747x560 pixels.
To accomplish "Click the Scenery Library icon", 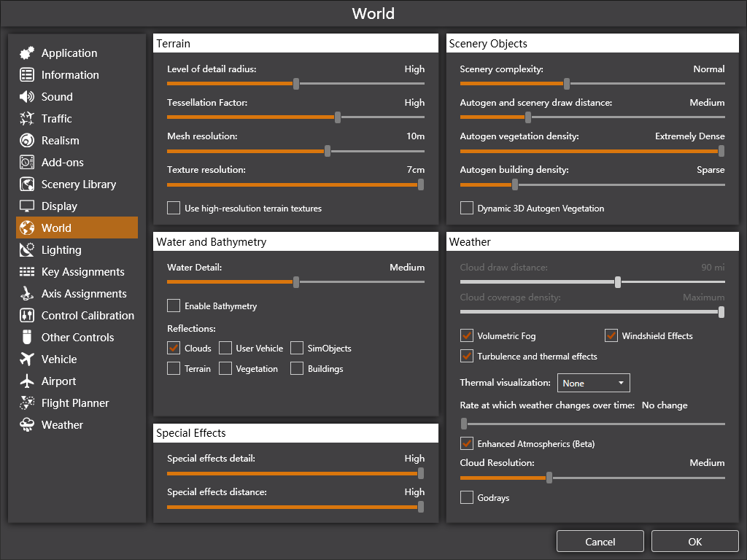I will (27, 184).
